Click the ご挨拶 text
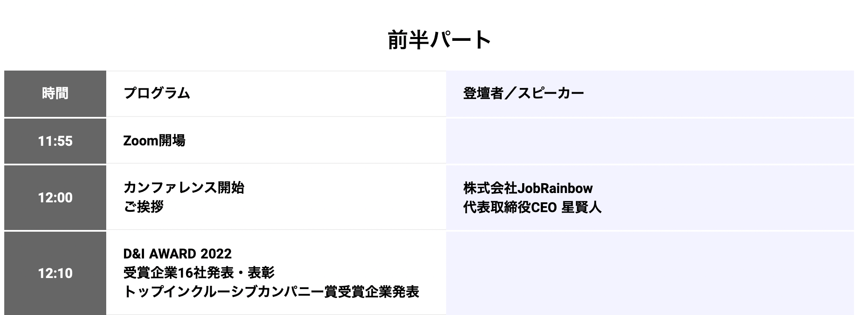The height and width of the screenshot is (315, 868). [143, 207]
